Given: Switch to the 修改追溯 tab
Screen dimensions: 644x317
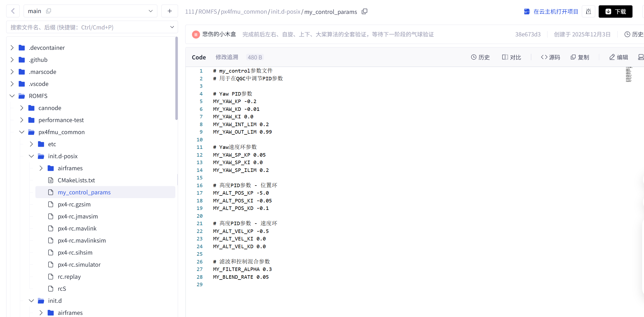Looking at the screenshot, I should click(x=227, y=57).
